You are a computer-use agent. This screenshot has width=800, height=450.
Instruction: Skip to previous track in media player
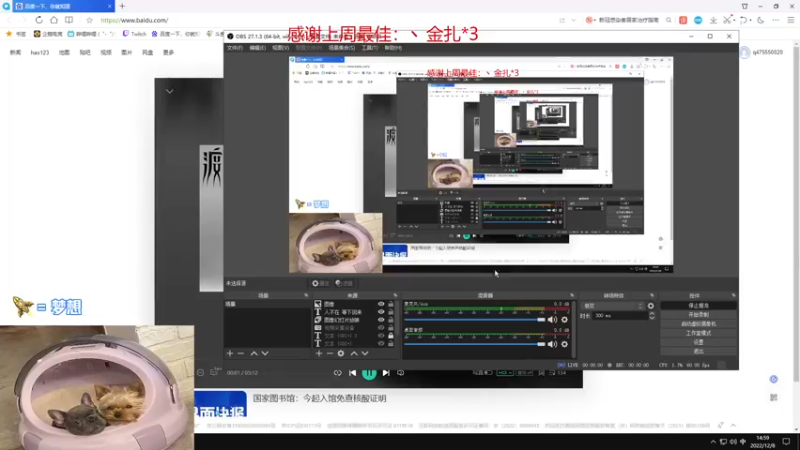(x=353, y=373)
